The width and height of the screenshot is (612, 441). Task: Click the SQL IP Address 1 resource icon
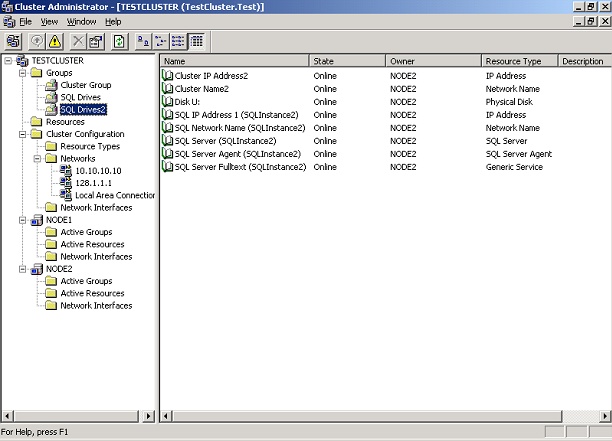pyautogui.click(x=167, y=115)
